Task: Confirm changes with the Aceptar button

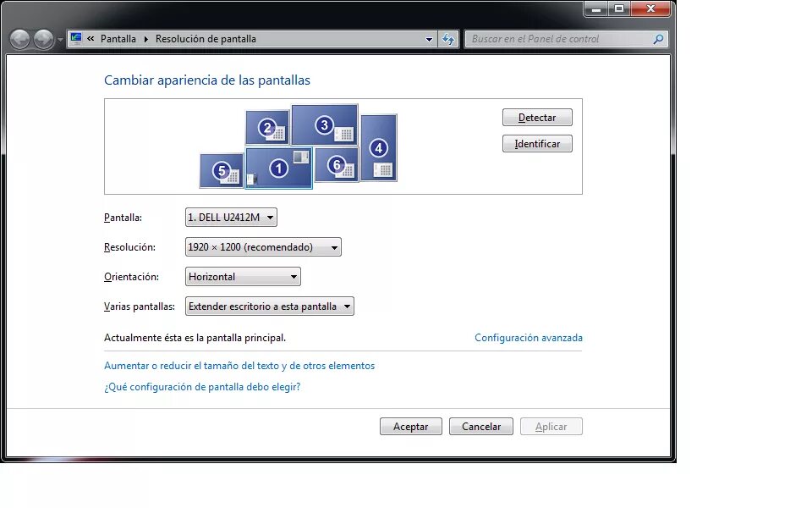Action: pos(411,426)
